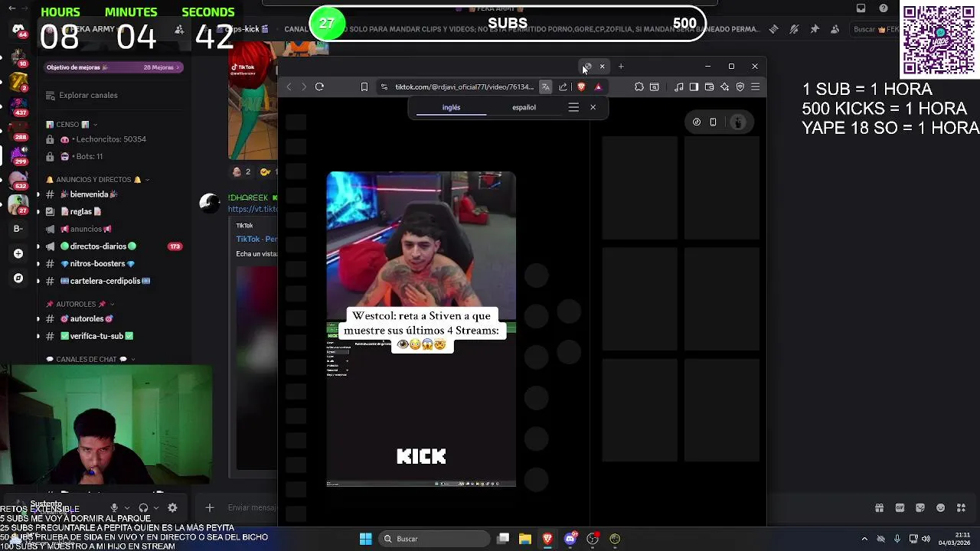Select the español language tab
Screen dimensions: 980x551
pyautogui.click(x=524, y=108)
